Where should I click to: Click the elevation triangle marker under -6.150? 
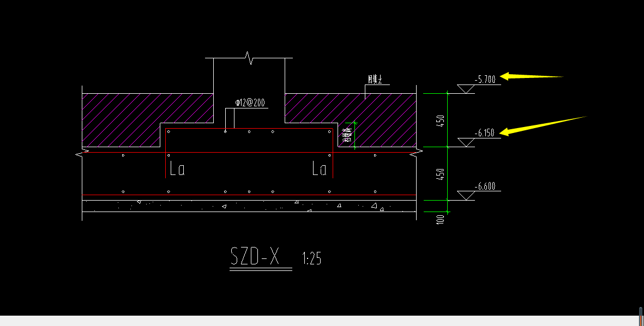[x=466, y=142]
